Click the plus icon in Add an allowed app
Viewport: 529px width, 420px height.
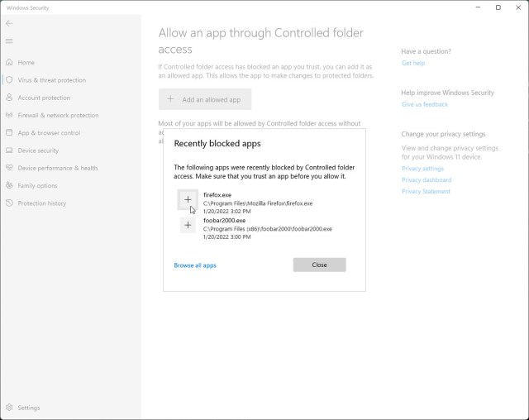click(x=170, y=99)
